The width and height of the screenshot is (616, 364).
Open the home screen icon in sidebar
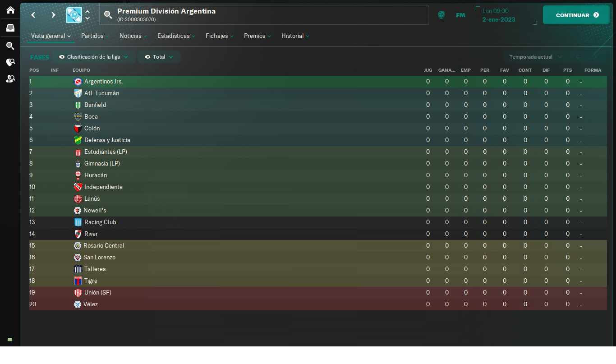click(x=10, y=9)
